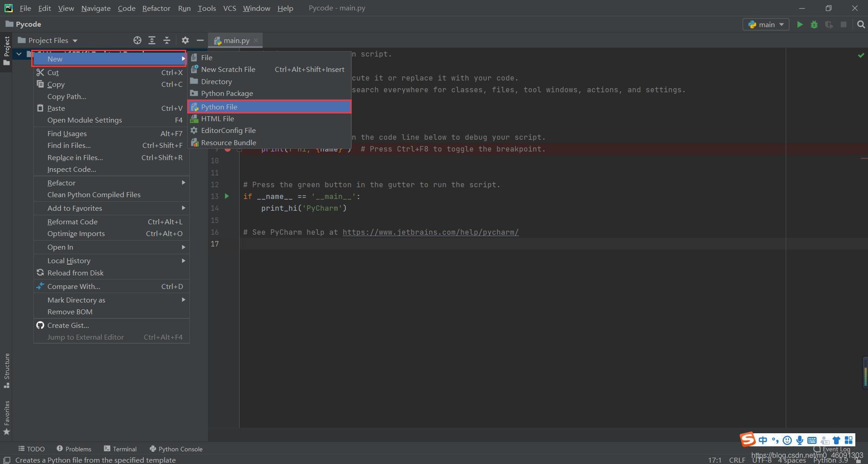Screen dimensions: 868x464
Task: Click the green inspection checkmark
Action: click(x=861, y=55)
